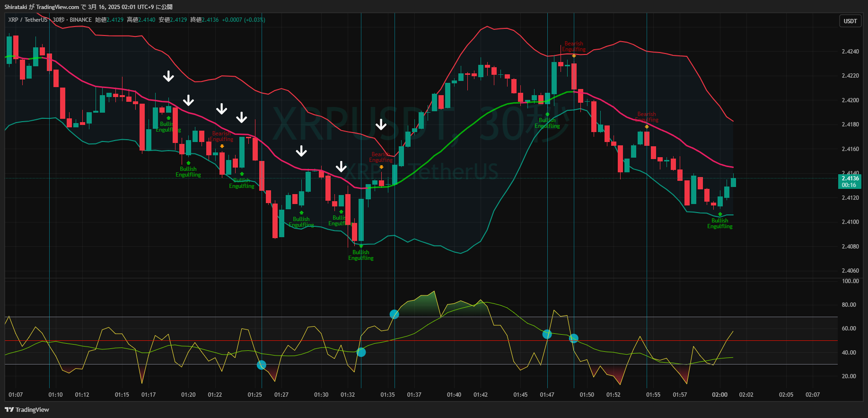Open the TradingView logo link
Viewport: 868px width, 418px height.
click(x=27, y=409)
